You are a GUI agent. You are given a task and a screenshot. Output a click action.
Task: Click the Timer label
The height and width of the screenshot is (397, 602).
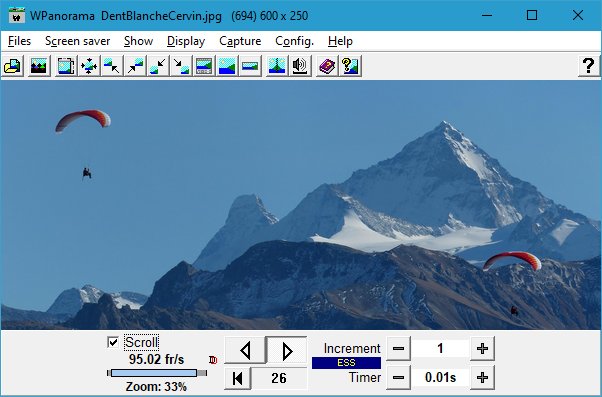coord(365,377)
